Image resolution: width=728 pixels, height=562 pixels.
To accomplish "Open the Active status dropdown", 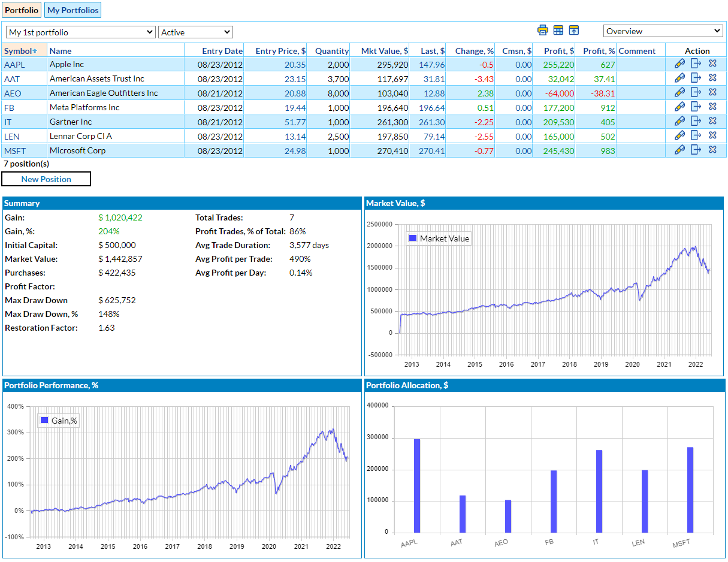I will [x=195, y=32].
